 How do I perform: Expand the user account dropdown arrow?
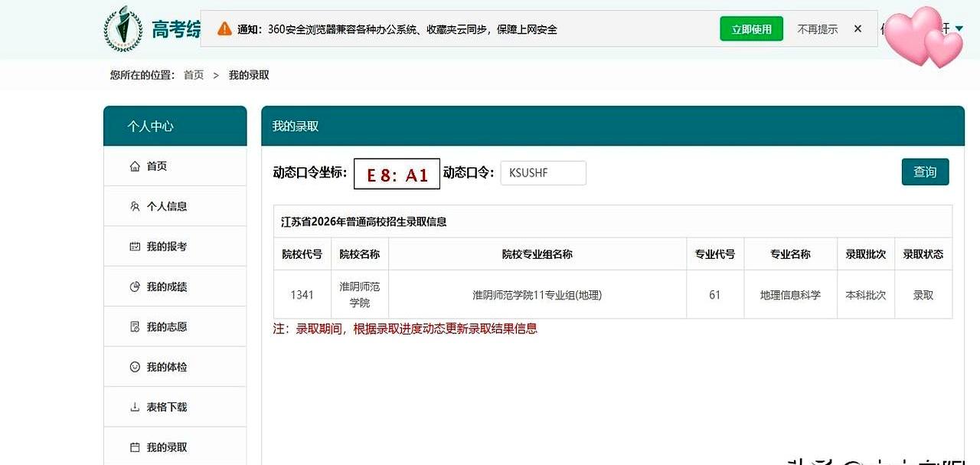(x=959, y=29)
